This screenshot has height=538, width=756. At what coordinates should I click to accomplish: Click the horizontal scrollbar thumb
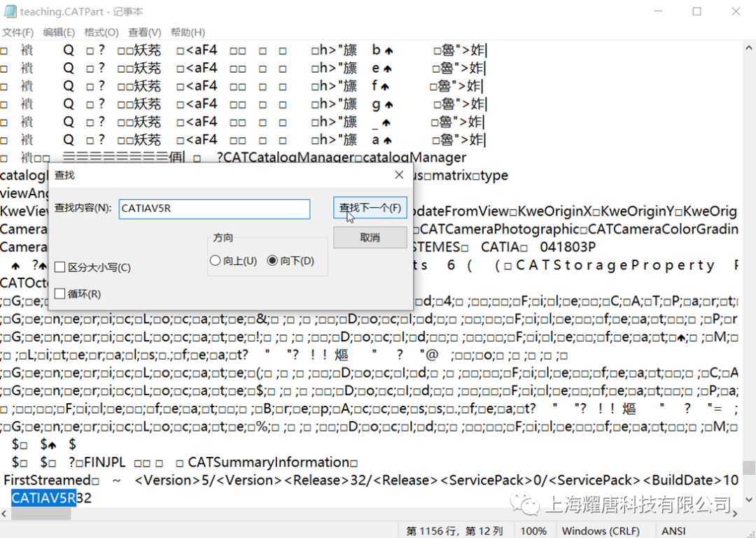pyautogui.click(x=41, y=514)
